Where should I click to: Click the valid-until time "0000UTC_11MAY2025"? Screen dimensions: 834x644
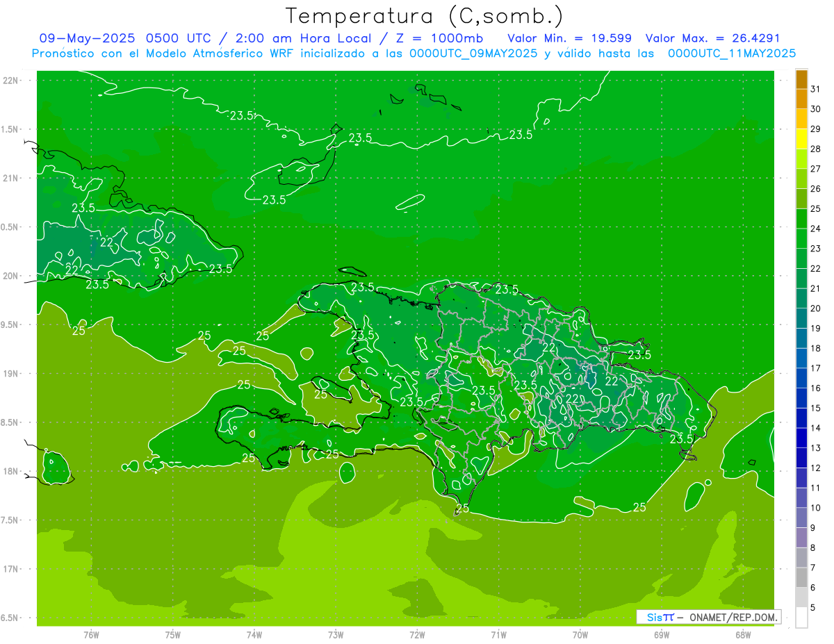[732, 53]
